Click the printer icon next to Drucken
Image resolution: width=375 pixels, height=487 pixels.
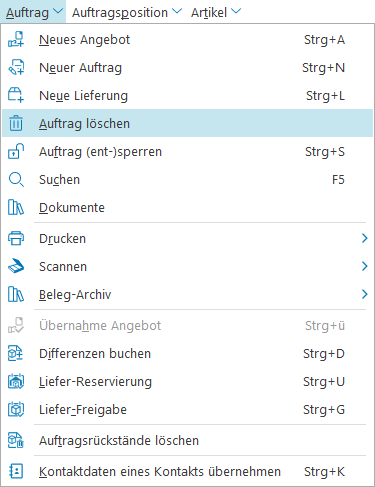coord(16,238)
